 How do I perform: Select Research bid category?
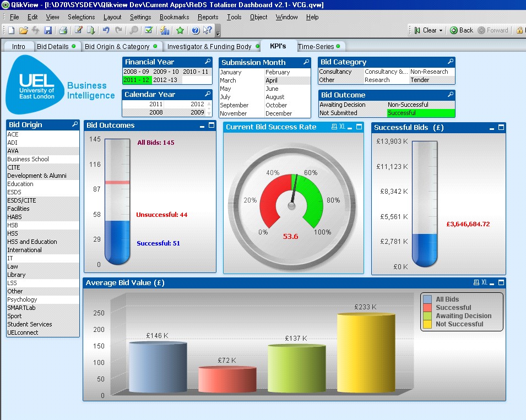(387, 80)
